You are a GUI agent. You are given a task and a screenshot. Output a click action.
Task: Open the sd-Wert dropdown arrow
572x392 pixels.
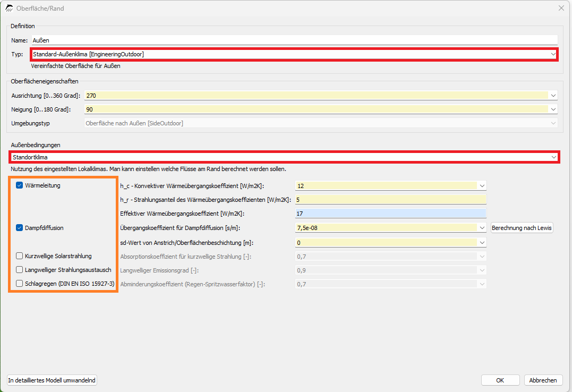pyautogui.click(x=482, y=243)
